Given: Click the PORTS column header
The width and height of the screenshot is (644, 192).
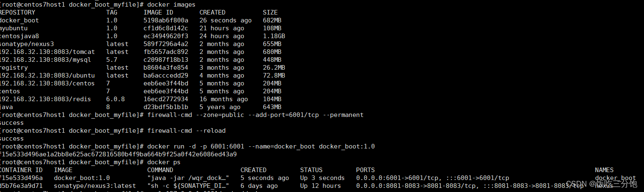Looking at the screenshot, I should [x=365, y=170].
